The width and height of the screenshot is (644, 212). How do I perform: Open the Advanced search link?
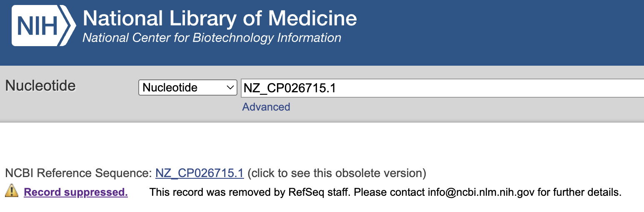(266, 107)
